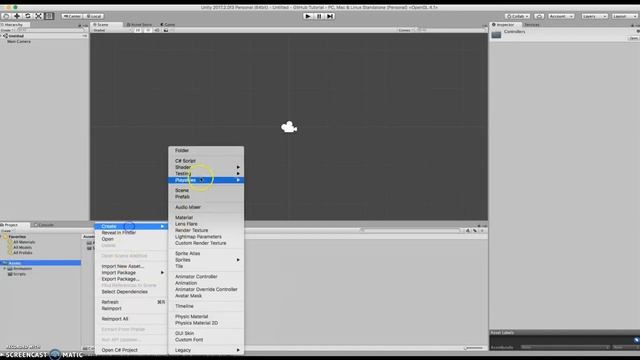Choose Sprite Atlas menu item
This screenshot has width=640, height=360.
[x=206, y=253]
